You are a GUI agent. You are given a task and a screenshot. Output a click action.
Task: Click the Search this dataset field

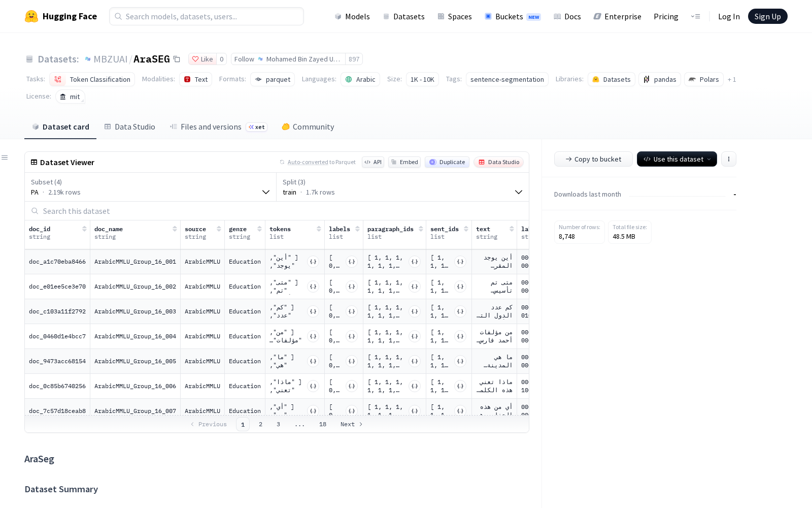coord(277,211)
